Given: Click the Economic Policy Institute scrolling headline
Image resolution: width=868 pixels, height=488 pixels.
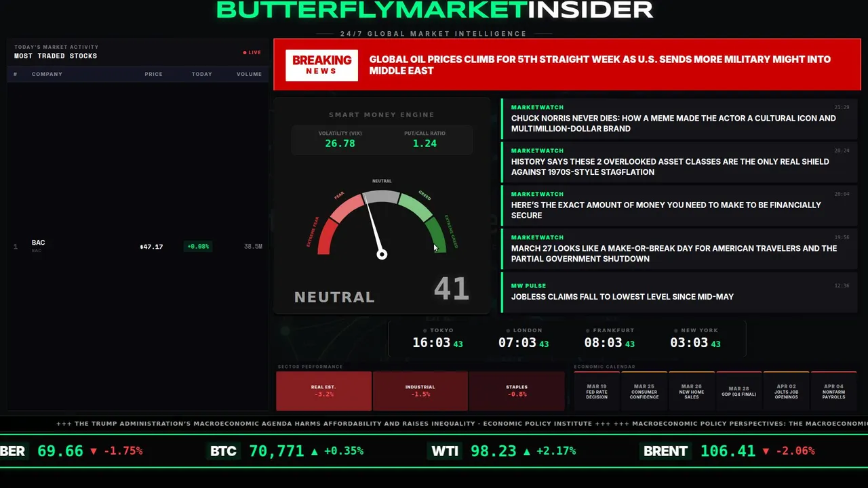Looking at the screenshot, I should (333, 424).
